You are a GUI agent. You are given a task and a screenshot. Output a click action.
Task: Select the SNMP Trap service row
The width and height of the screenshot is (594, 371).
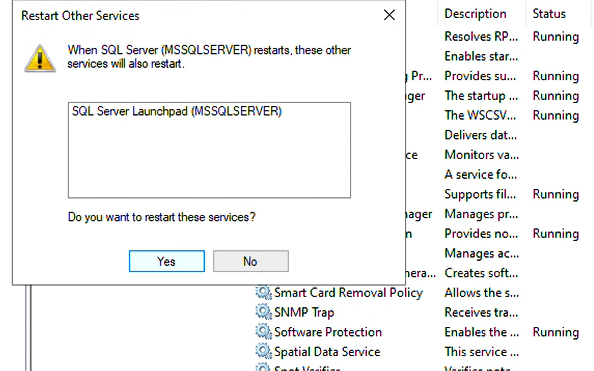pyautogui.click(x=304, y=313)
